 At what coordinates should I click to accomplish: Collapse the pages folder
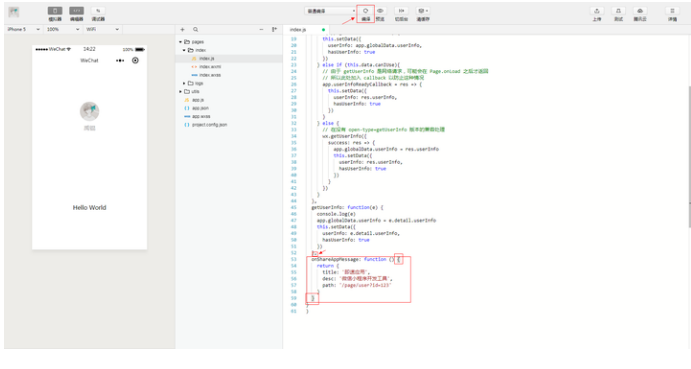pos(181,42)
